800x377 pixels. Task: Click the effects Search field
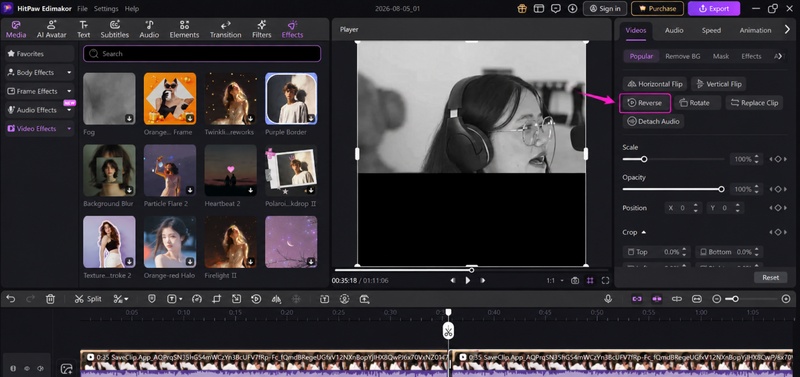pyautogui.click(x=202, y=54)
